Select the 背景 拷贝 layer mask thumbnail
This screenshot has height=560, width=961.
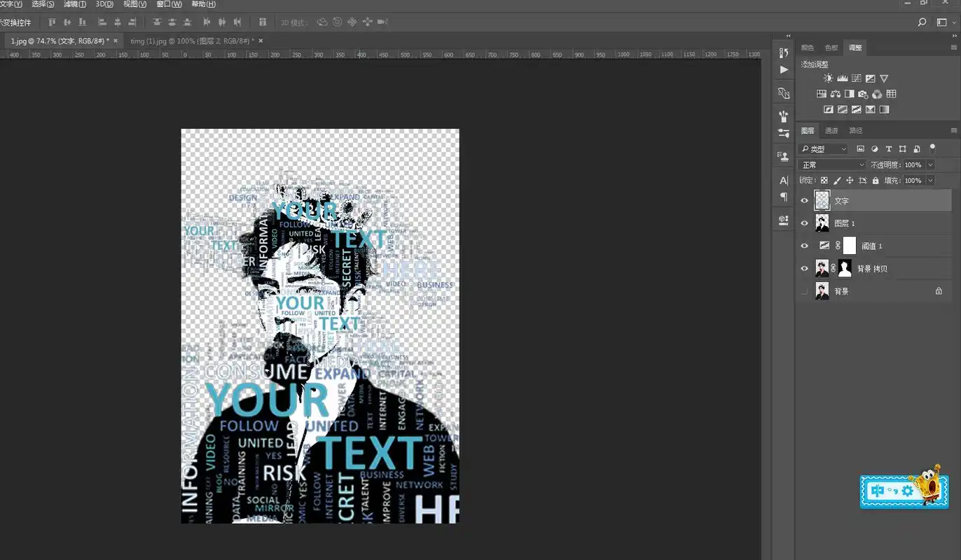pyautogui.click(x=845, y=268)
